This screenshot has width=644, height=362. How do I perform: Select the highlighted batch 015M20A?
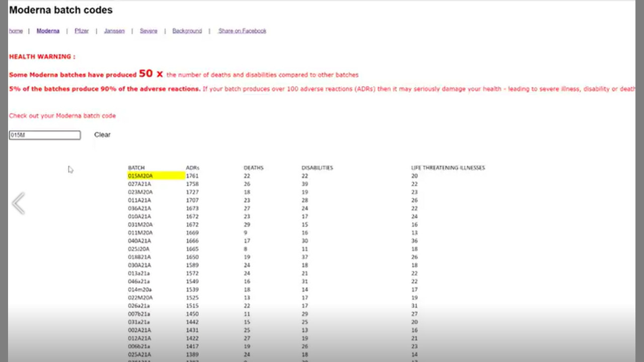(x=140, y=176)
